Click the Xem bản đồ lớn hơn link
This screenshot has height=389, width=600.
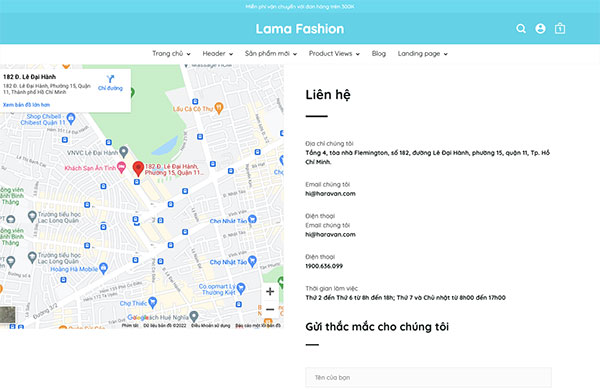point(26,105)
